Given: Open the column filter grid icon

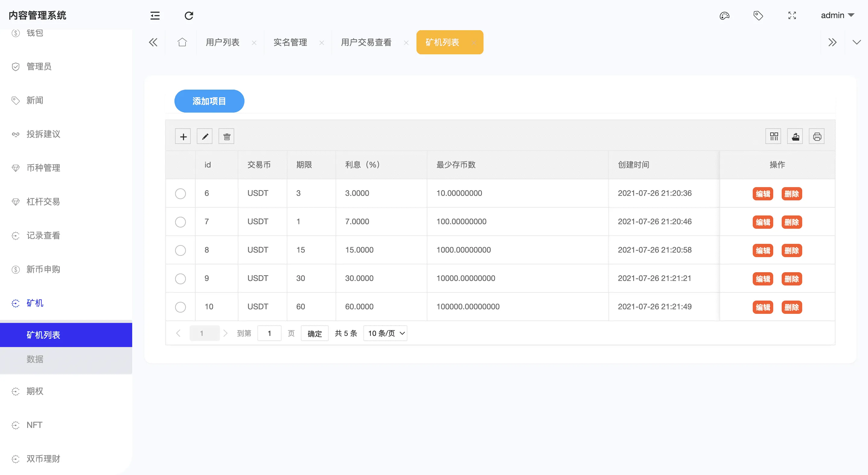Looking at the screenshot, I should click(773, 136).
